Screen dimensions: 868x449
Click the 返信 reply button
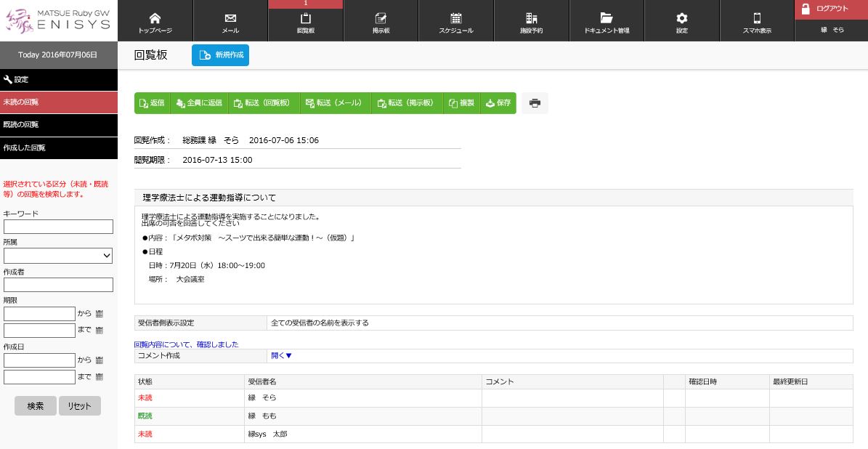pyautogui.click(x=153, y=103)
